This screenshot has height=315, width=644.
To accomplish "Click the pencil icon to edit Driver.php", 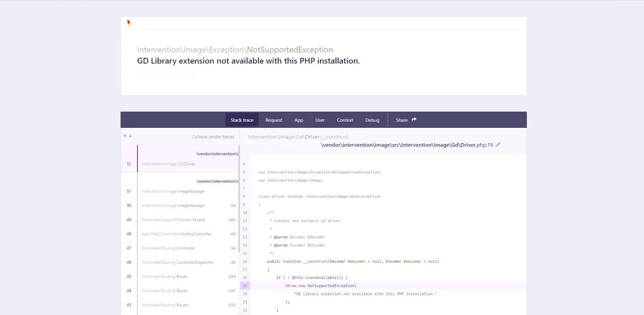I will click(x=498, y=144).
